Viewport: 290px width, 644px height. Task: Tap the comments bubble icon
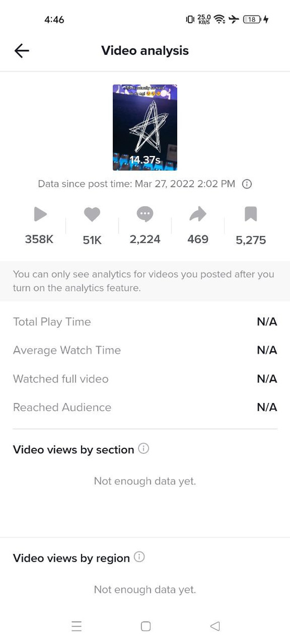pyautogui.click(x=145, y=214)
